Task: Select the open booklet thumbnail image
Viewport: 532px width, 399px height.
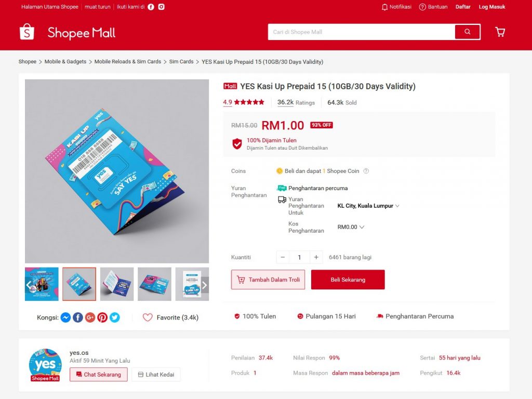Action: (117, 284)
